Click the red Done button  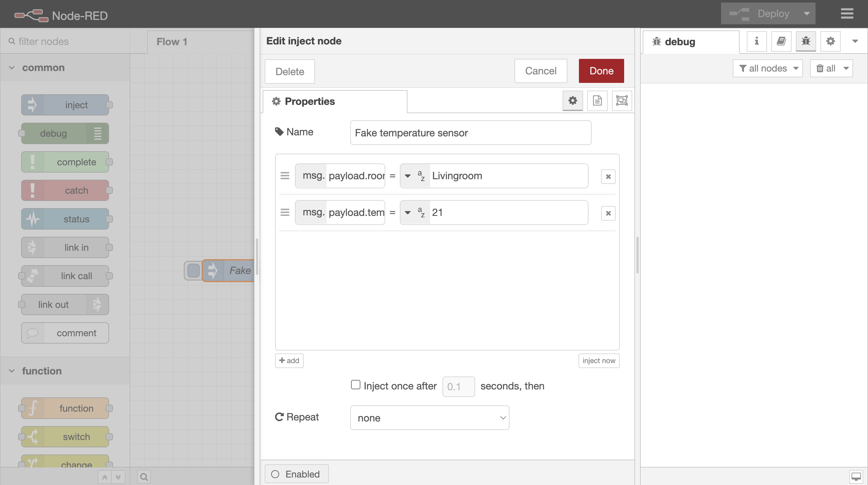601,71
